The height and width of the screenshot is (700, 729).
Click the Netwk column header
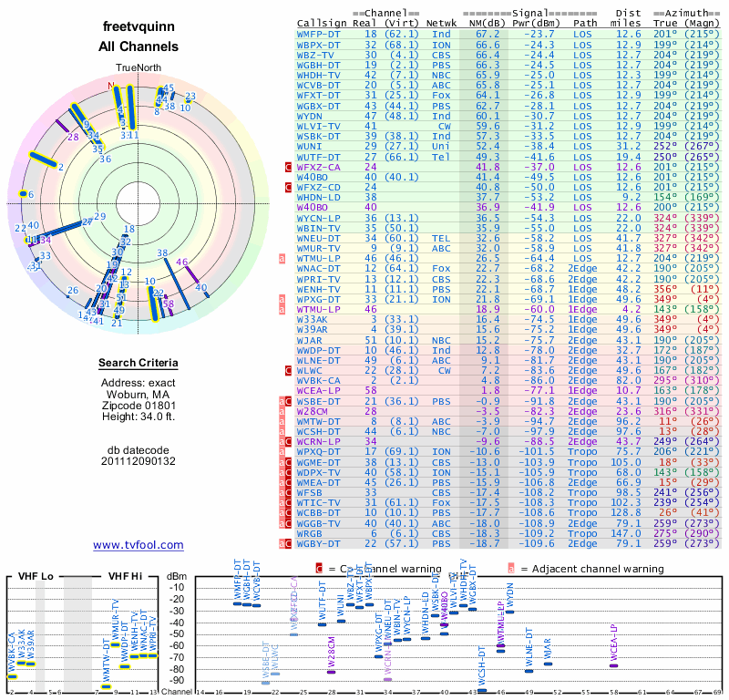click(442, 24)
